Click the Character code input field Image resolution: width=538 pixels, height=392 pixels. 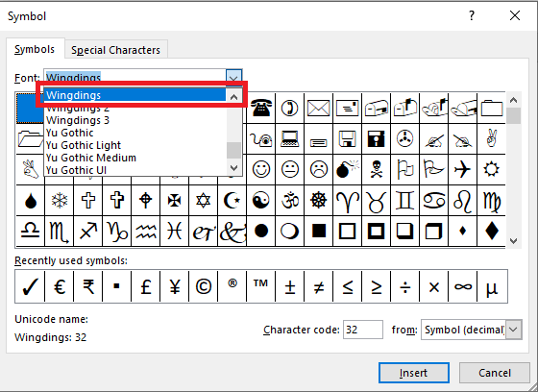click(363, 330)
